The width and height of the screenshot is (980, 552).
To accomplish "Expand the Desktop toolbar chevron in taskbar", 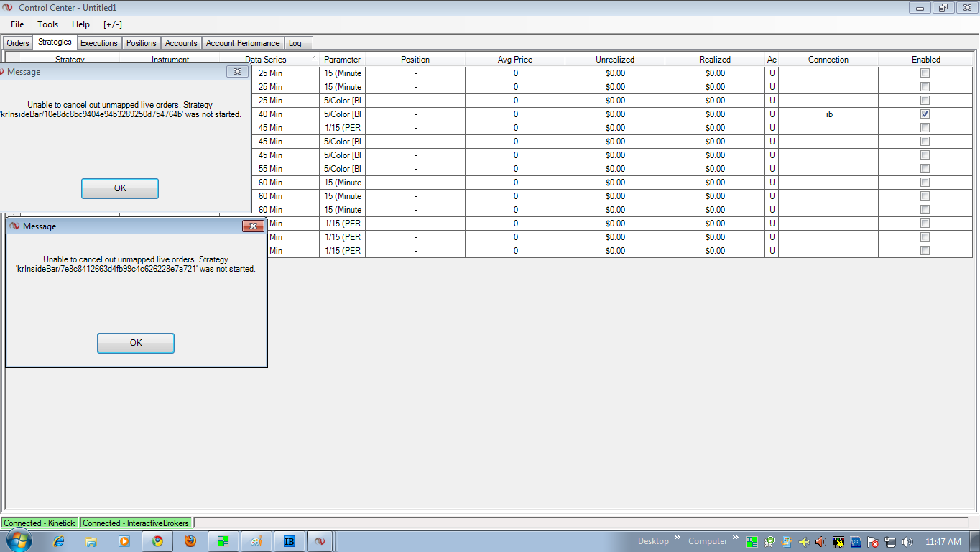I will (677, 539).
